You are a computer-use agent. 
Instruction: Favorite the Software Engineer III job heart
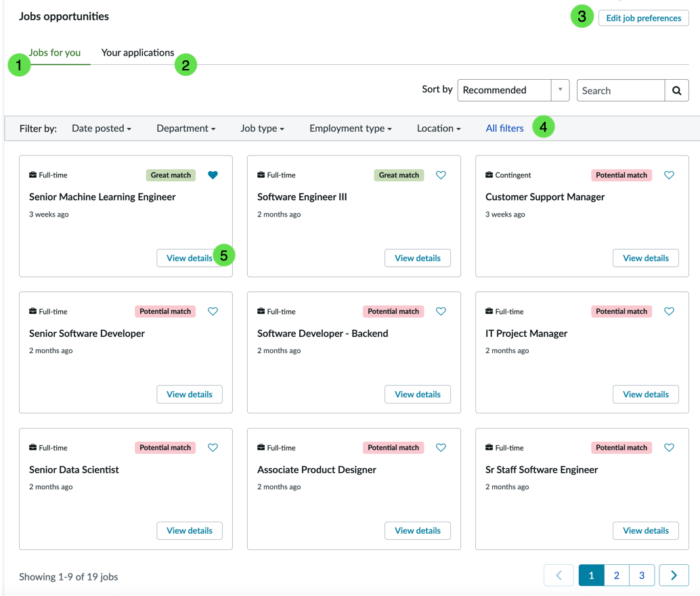point(441,175)
